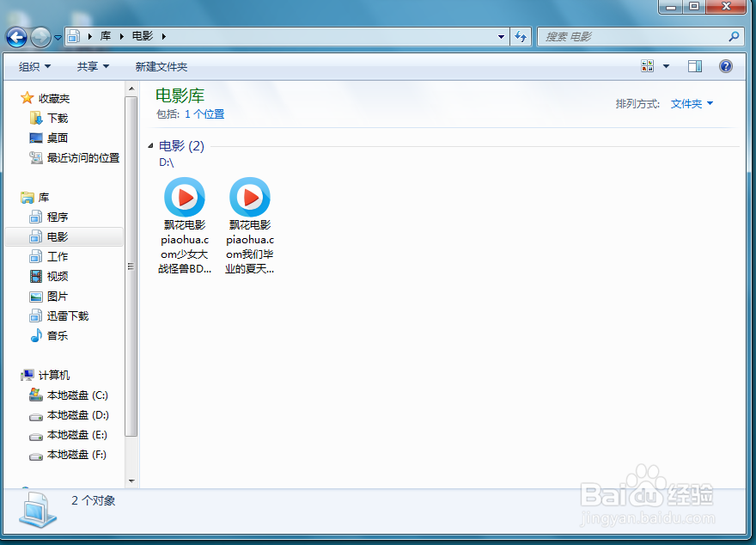Select the 桌面 item in the sidebar
Screen dimensions: 756x545
tap(56, 138)
